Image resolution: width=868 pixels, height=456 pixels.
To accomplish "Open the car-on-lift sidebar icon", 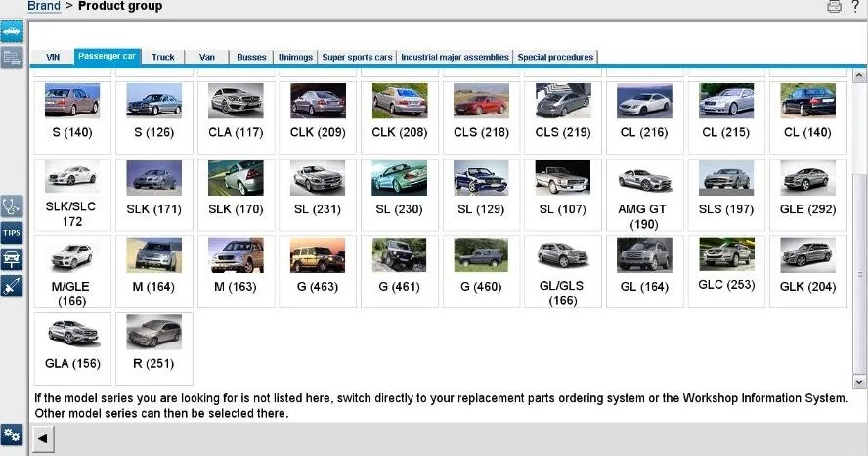I will pos(12,258).
